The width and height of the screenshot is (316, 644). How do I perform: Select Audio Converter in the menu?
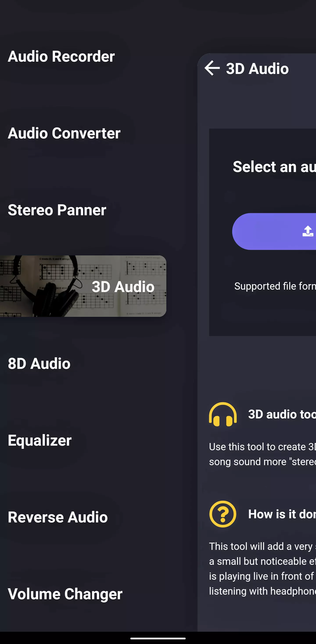64,133
